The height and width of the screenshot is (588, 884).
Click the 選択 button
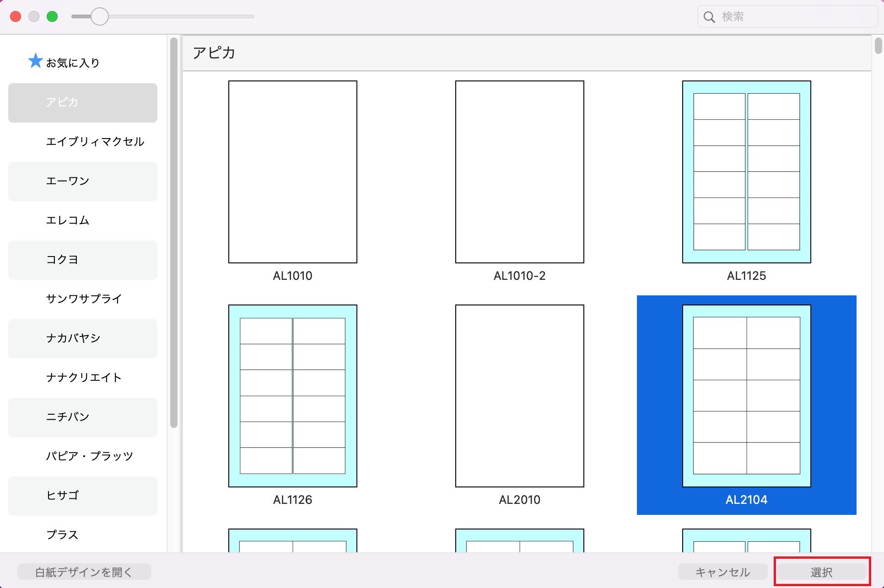pyautogui.click(x=822, y=572)
